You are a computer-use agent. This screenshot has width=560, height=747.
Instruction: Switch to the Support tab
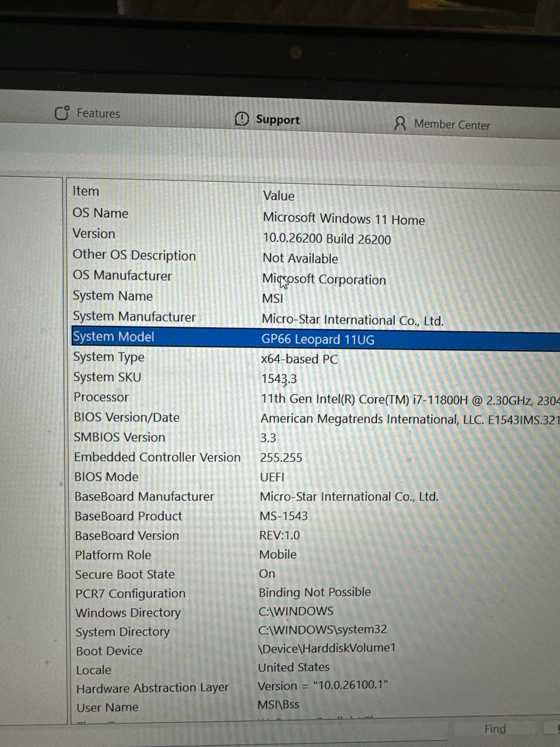click(x=267, y=119)
